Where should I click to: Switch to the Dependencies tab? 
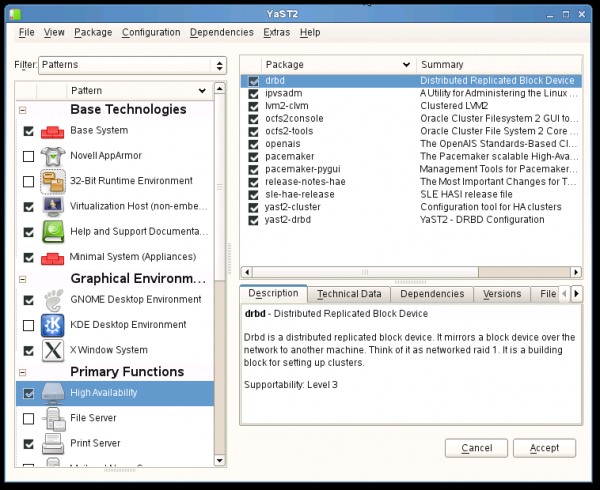(x=432, y=294)
